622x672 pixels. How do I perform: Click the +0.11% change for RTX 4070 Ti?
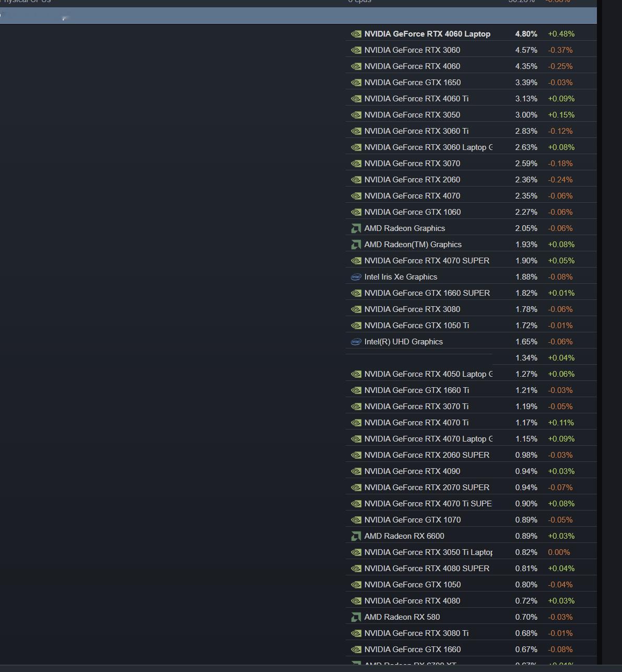(561, 423)
